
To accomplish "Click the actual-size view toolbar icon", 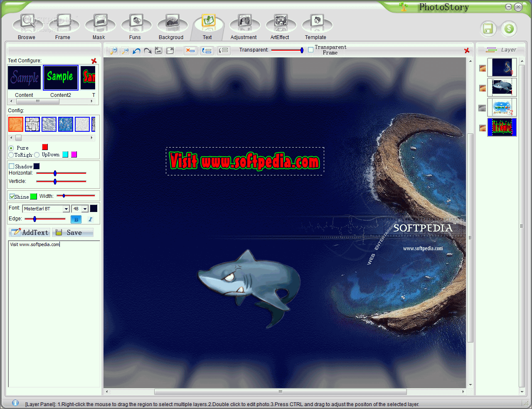I will pyautogui.click(x=170, y=51).
